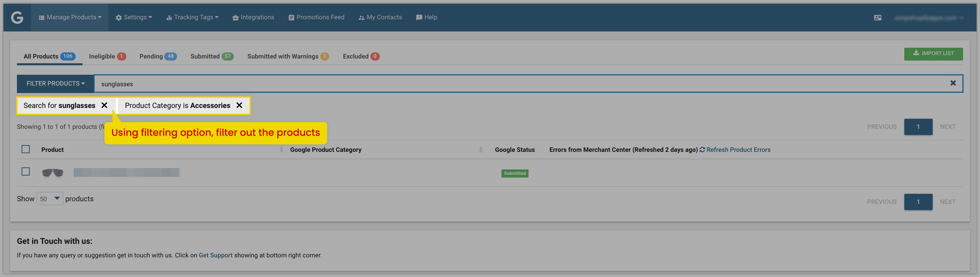Click the sunglasses product thumbnail
Image resolution: width=980 pixels, height=277 pixels.
click(x=52, y=173)
